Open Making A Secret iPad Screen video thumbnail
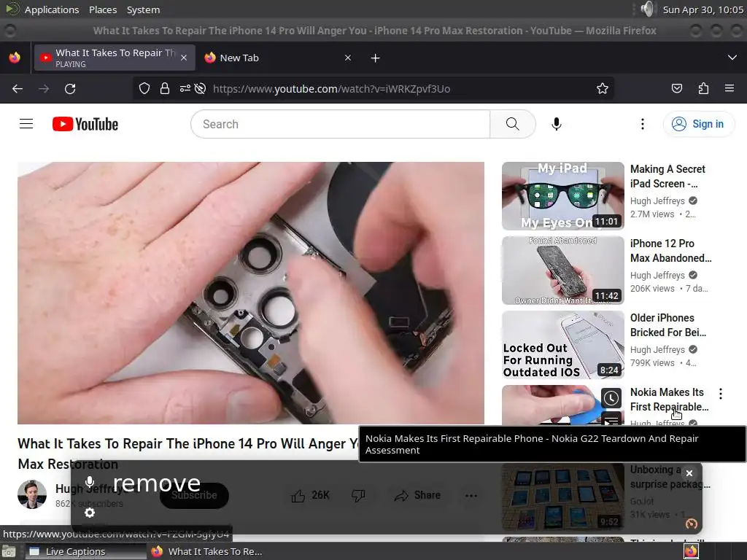 (562, 196)
